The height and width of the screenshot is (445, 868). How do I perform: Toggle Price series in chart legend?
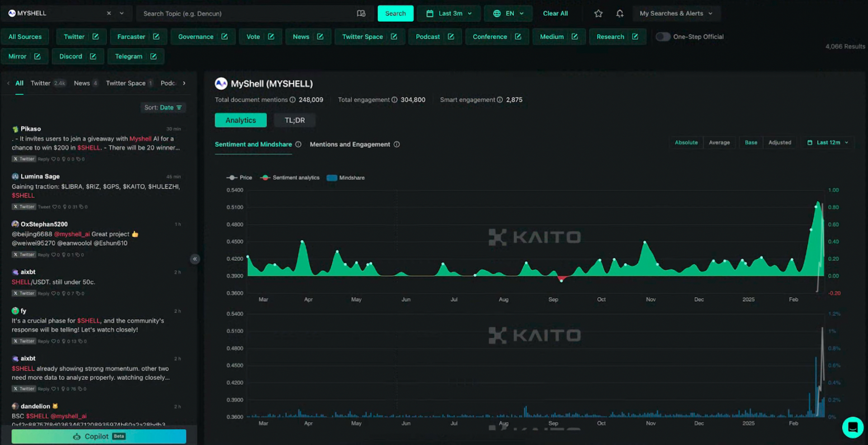pyautogui.click(x=239, y=178)
